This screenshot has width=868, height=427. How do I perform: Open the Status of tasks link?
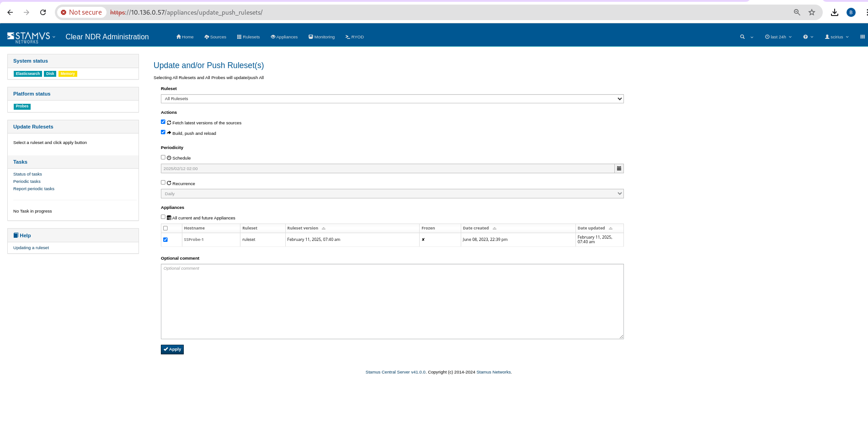coord(27,174)
